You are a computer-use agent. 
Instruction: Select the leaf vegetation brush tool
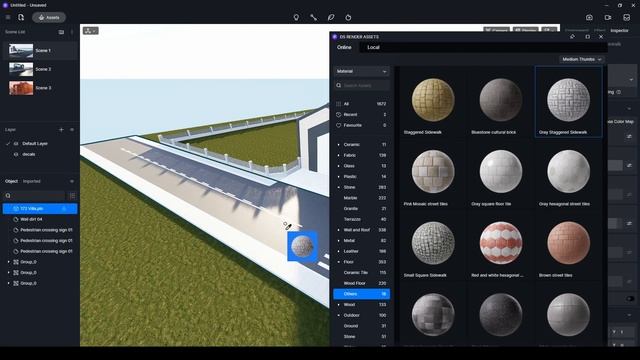tap(331, 18)
